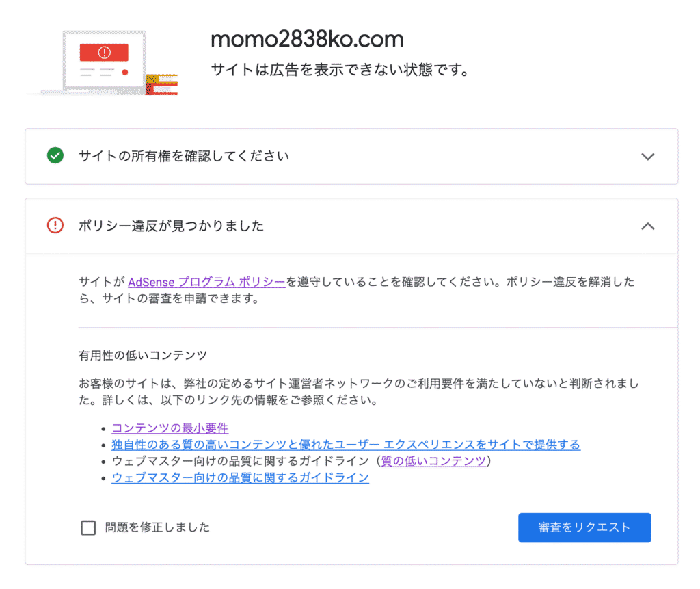This screenshot has width=700, height=589.
Task: Click the サイトの所有権を確認してください section title
Action: 183,156
